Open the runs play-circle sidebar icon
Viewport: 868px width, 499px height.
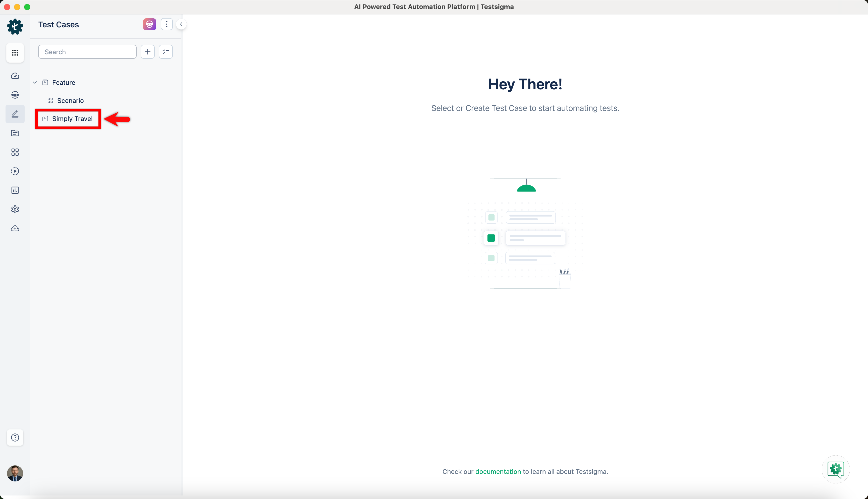click(15, 171)
